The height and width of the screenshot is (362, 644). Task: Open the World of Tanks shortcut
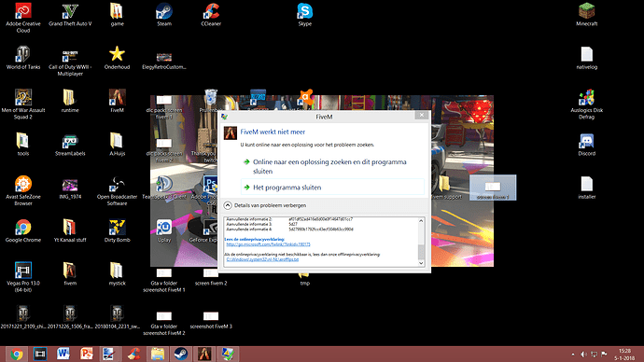point(23,58)
